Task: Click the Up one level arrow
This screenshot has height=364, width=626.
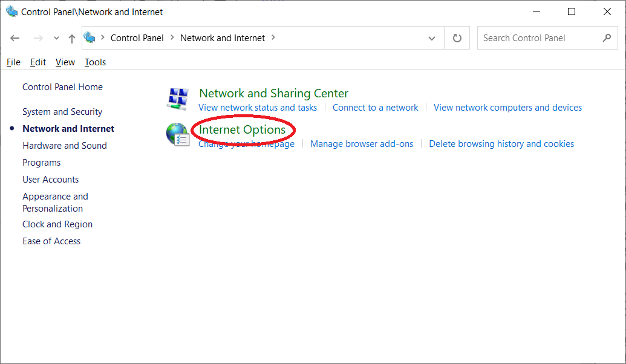Action: point(72,38)
